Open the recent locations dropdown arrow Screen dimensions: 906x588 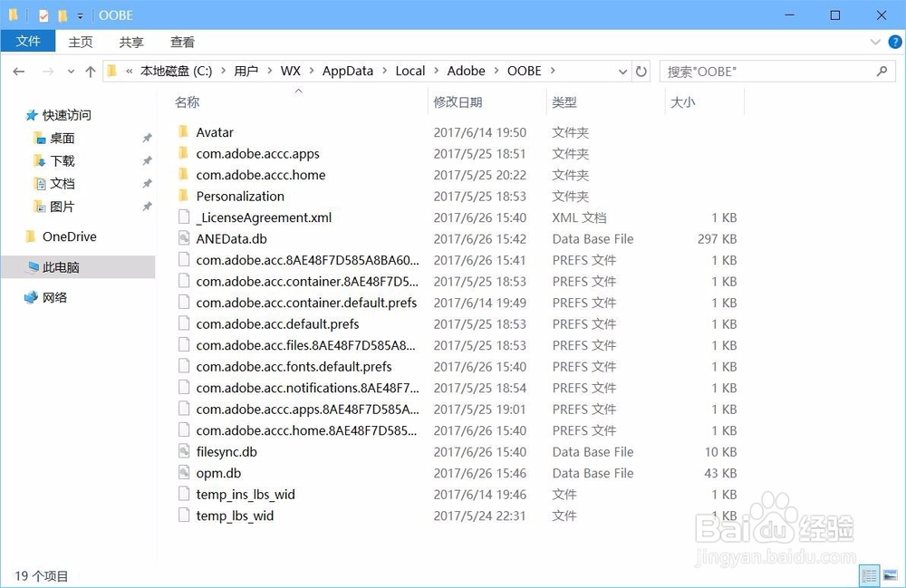click(71, 72)
